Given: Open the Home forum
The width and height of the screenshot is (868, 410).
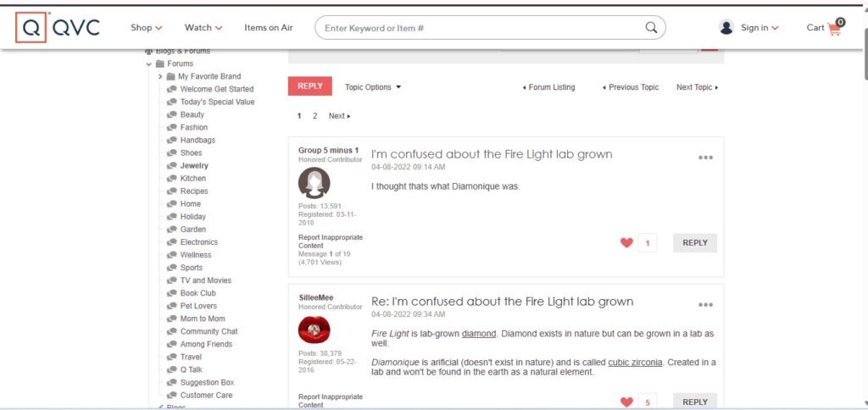Looking at the screenshot, I should [x=191, y=203].
